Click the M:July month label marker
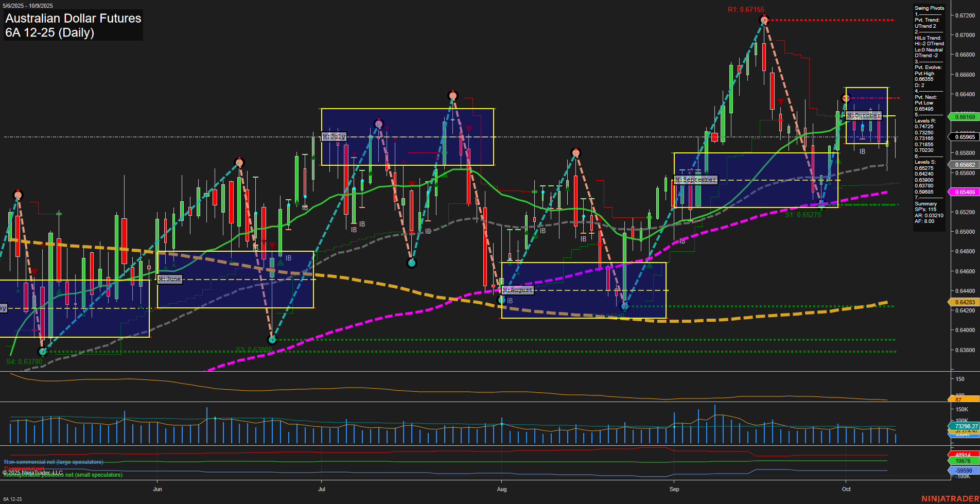The width and height of the screenshot is (980, 504). coord(335,137)
